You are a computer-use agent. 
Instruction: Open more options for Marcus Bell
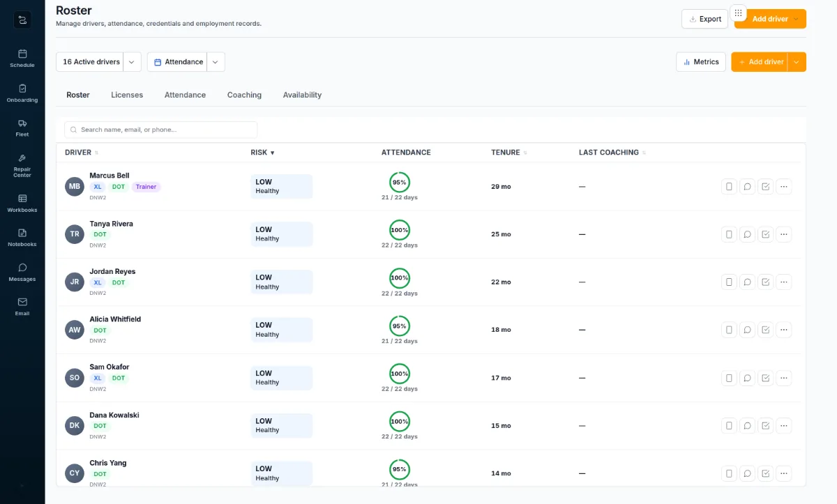[784, 186]
